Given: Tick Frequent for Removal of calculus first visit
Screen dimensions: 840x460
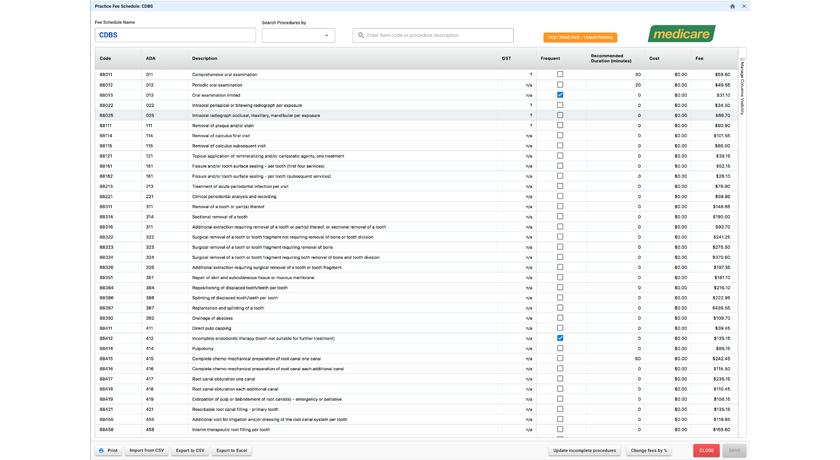Looking at the screenshot, I should pyautogui.click(x=560, y=135).
